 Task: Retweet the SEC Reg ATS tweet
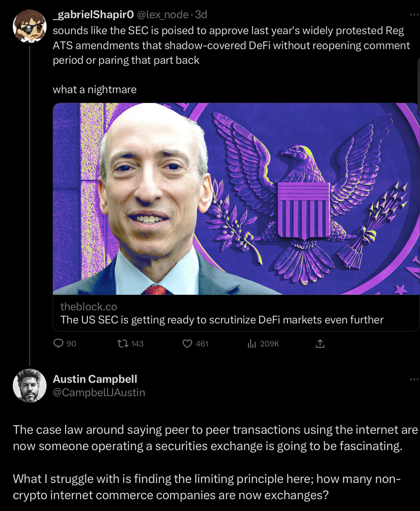coord(130,344)
